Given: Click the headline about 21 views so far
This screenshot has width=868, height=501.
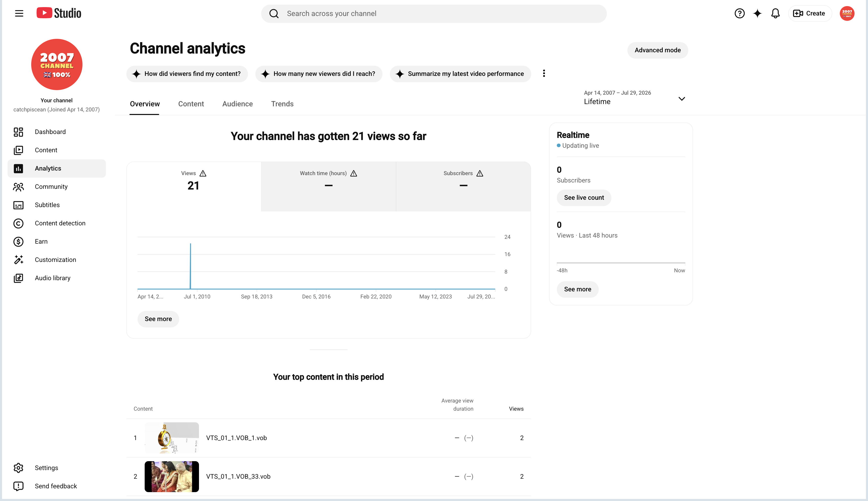Looking at the screenshot, I should click(x=328, y=136).
